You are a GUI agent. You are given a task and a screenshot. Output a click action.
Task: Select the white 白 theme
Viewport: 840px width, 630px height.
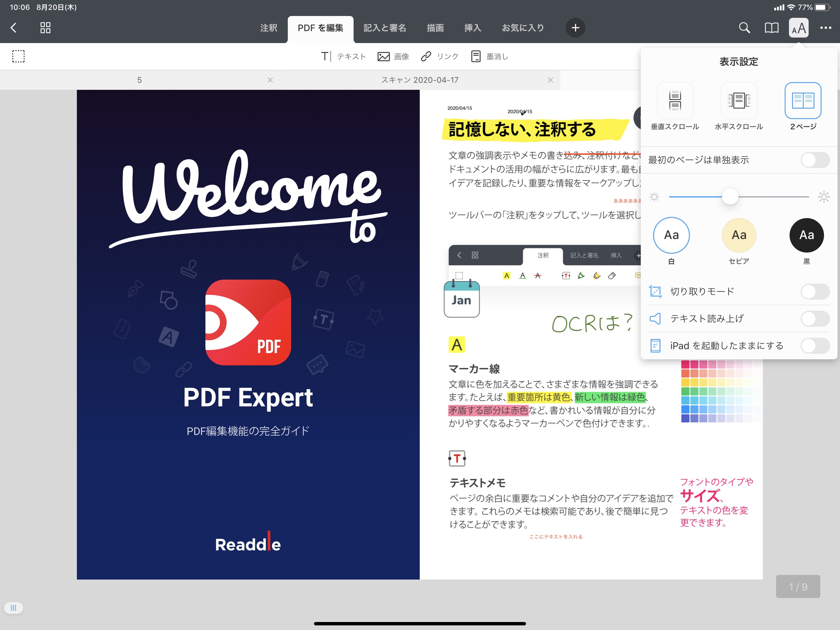pyautogui.click(x=672, y=235)
